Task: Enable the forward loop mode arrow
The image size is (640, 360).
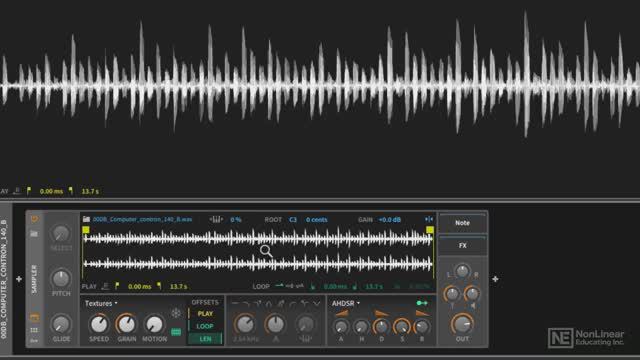Action: [280, 286]
